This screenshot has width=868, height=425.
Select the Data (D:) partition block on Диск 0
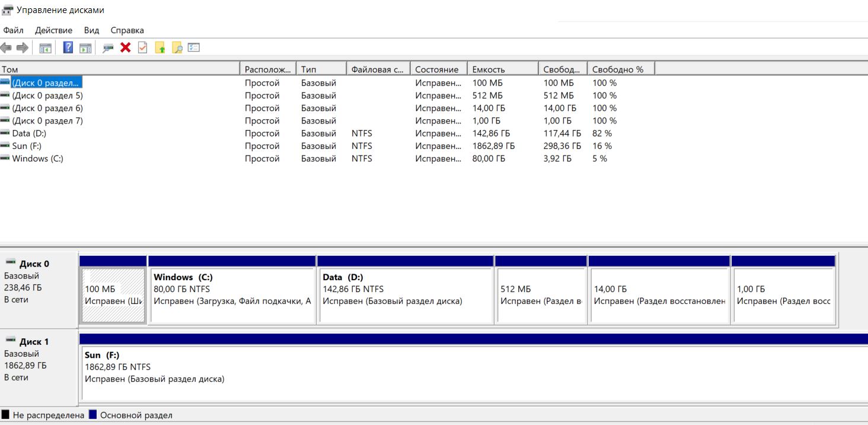point(405,290)
